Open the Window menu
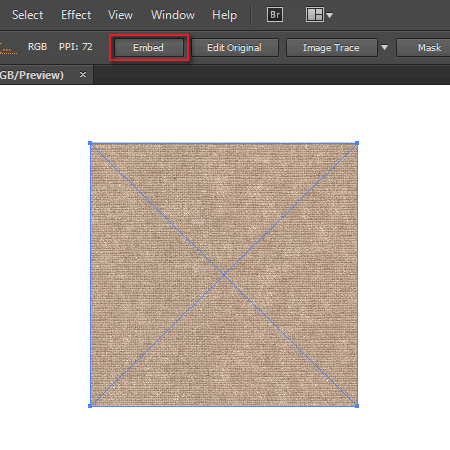The width and height of the screenshot is (450, 450). tap(173, 15)
